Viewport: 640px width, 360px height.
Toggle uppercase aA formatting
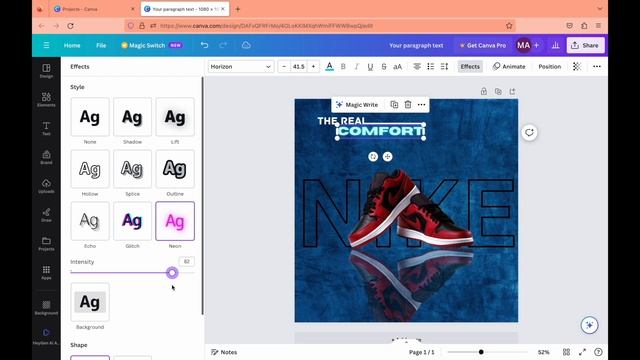pyautogui.click(x=398, y=67)
